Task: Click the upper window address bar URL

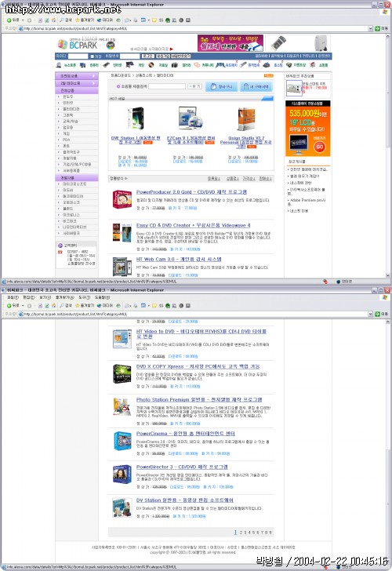Action: pos(75,28)
